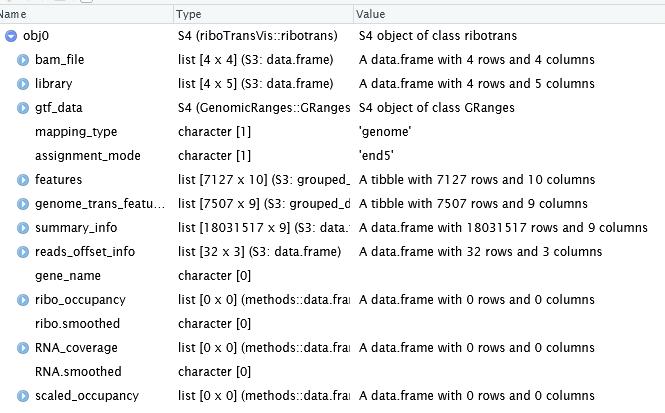
Task: Expand ribo_occupancy arrow icon
Action: coord(23,300)
